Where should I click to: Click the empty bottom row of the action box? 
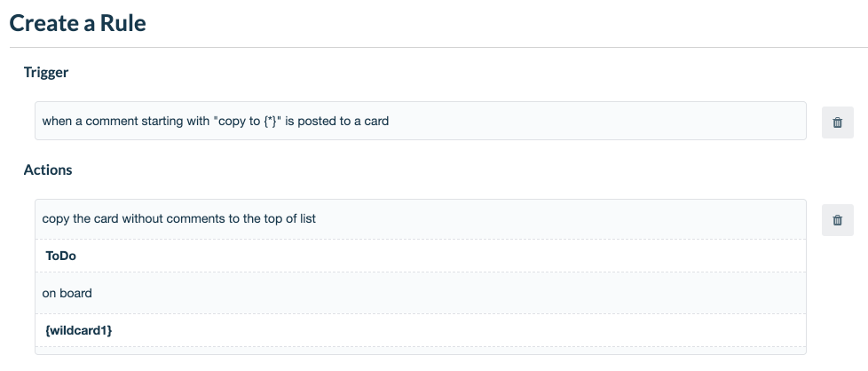click(x=421, y=351)
